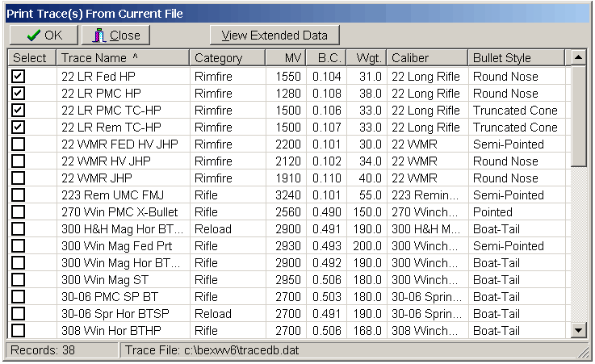This screenshot has height=364, width=595.
Task: Click MV value 2950
Action: (x=288, y=279)
